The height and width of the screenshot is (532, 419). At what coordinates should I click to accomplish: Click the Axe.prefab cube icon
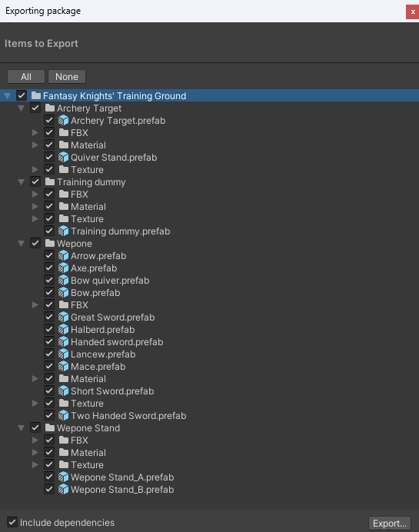click(63, 268)
